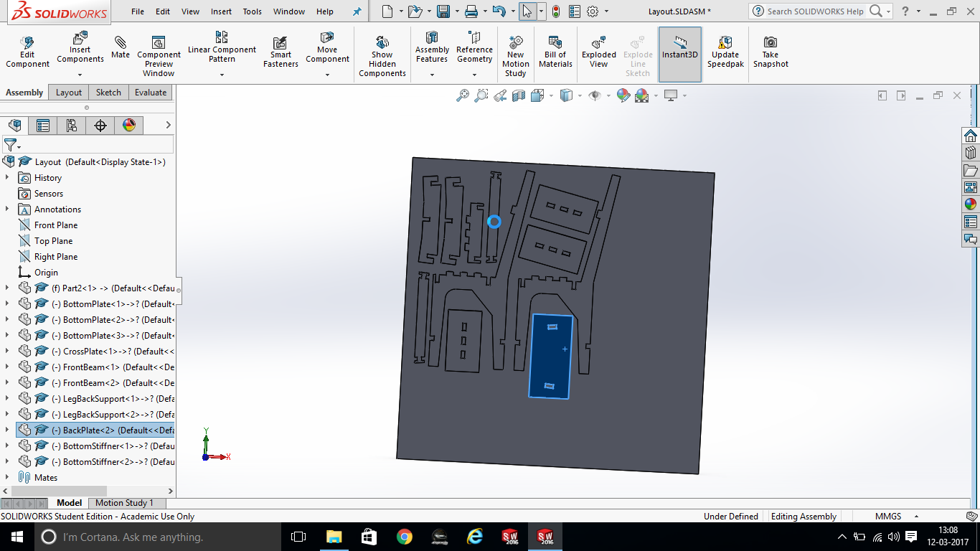Click the Zoom to Fit icon
The width and height of the screenshot is (980, 551).
click(x=463, y=95)
